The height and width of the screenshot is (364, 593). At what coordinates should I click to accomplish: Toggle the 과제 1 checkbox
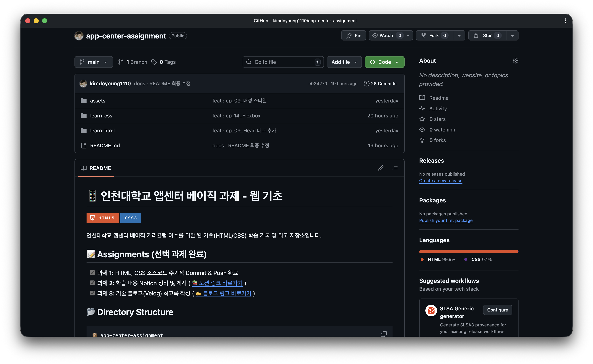(92, 272)
